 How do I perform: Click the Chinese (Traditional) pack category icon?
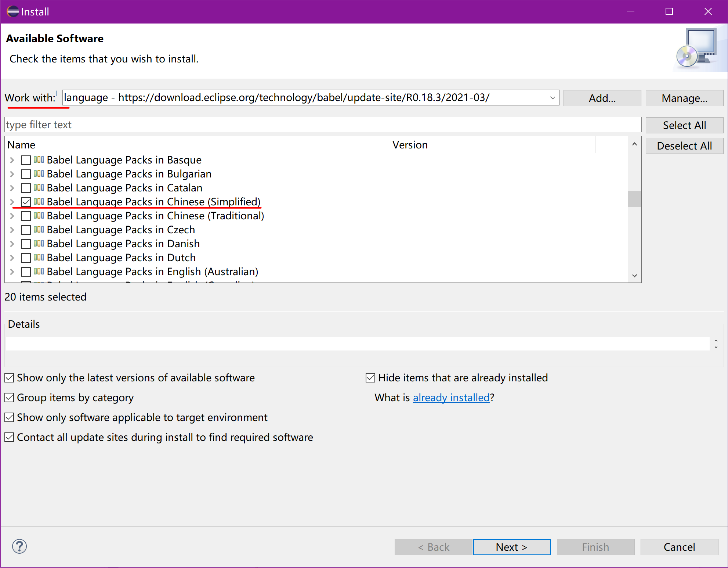click(x=39, y=216)
